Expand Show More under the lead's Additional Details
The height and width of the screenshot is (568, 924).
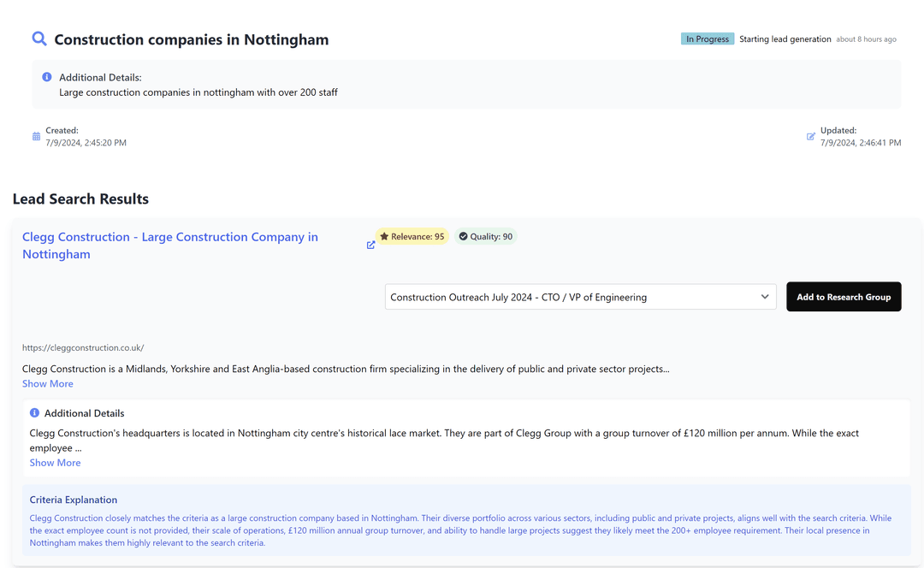pos(55,463)
